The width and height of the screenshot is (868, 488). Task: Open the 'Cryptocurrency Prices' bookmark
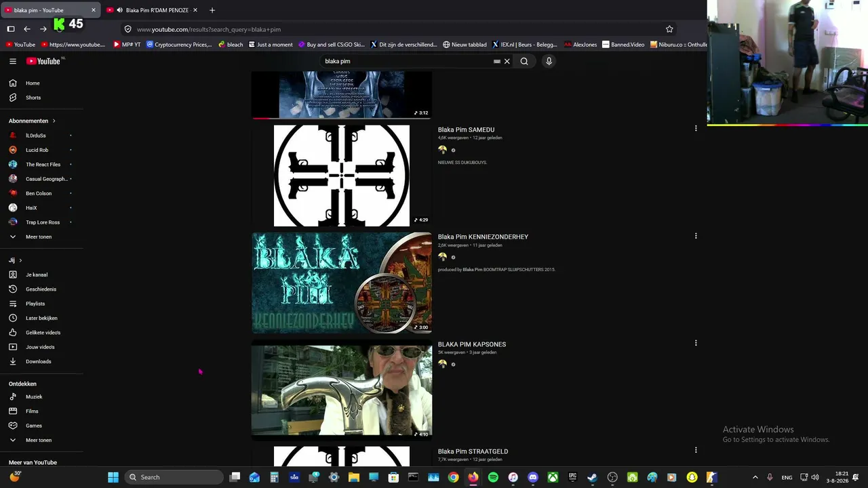click(x=179, y=45)
